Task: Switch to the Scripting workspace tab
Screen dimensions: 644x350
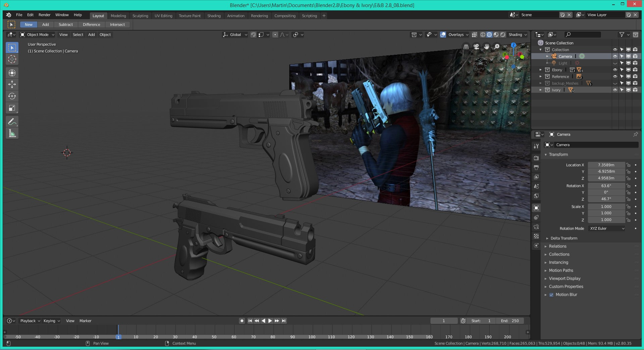Action: coord(309,16)
